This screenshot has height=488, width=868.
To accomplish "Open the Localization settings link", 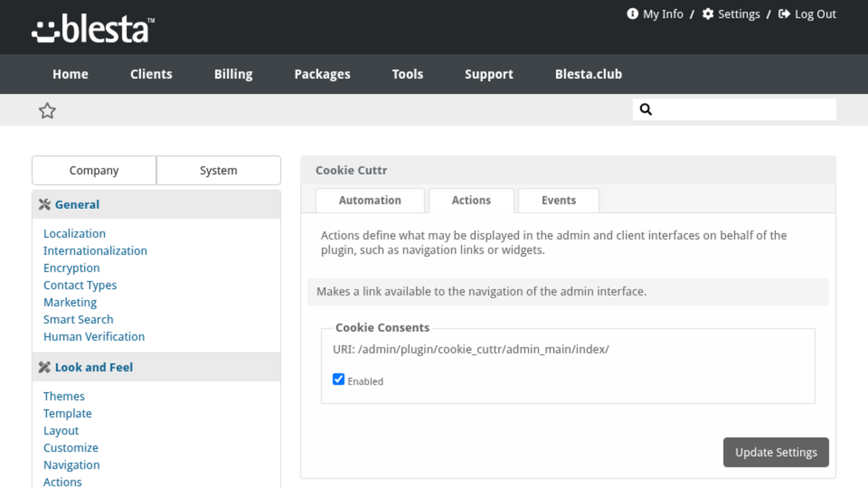I will (x=74, y=234).
